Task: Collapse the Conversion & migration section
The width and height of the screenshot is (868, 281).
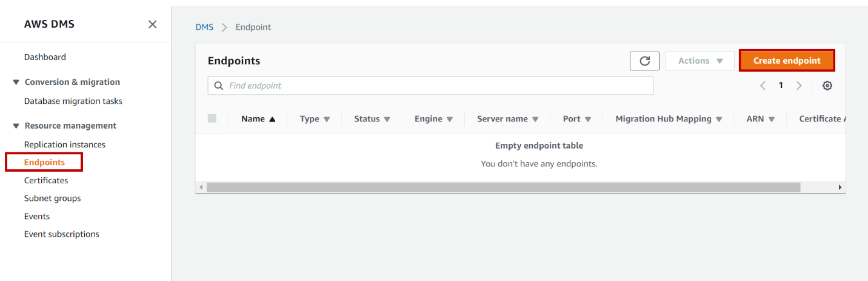Action: [x=16, y=82]
